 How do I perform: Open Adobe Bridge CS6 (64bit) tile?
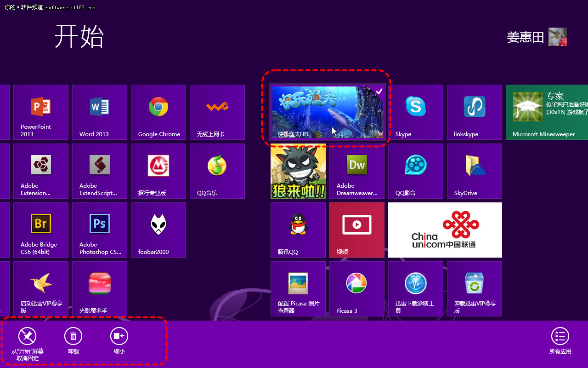click(41, 230)
